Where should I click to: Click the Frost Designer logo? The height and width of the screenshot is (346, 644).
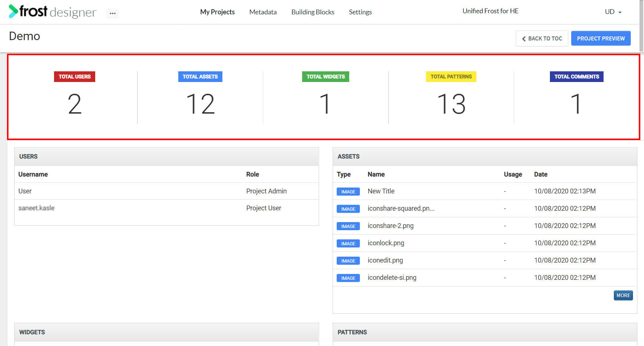tap(52, 11)
